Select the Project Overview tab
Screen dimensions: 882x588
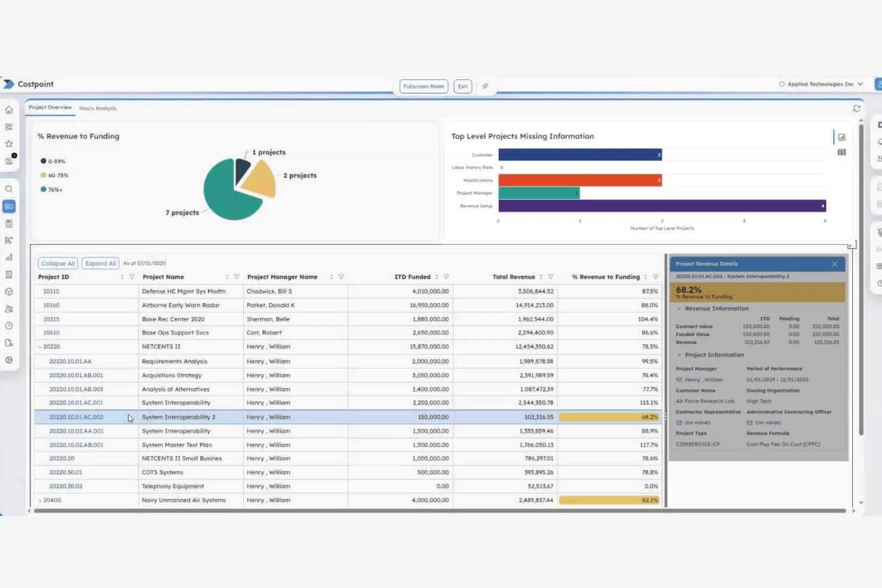[50, 107]
